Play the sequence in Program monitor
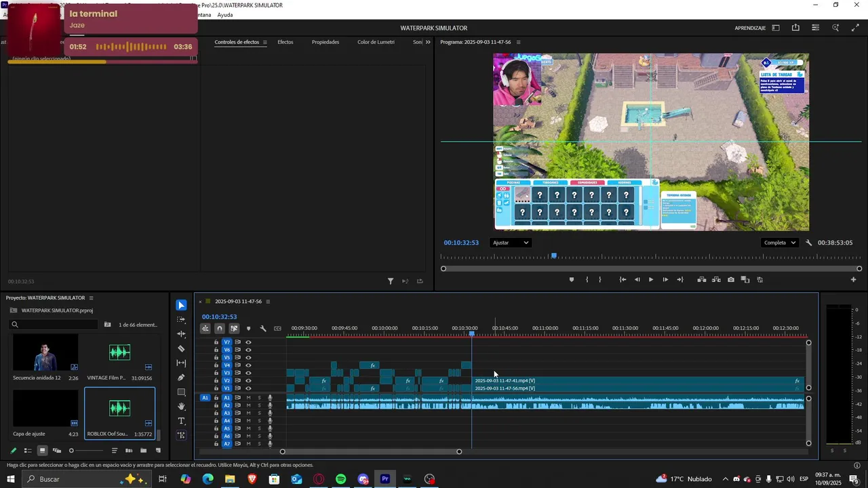868x488 pixels. click(x=651, y=279)
